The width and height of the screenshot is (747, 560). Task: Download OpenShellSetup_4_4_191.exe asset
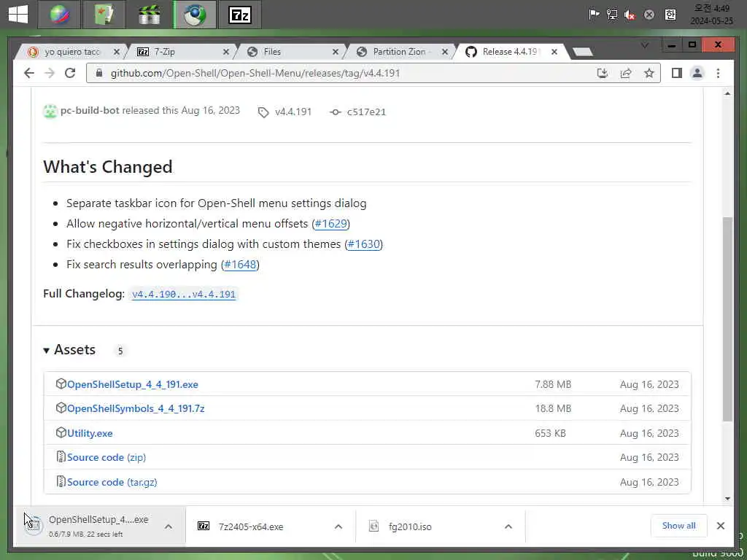coord(133,384)
